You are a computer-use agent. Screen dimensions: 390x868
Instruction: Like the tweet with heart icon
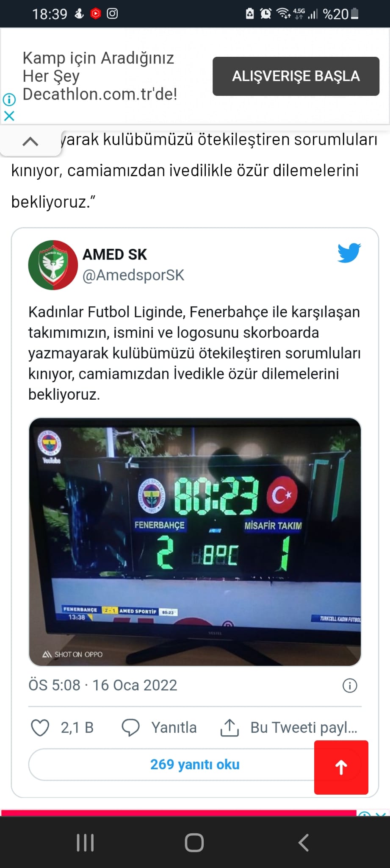(40, 728)
